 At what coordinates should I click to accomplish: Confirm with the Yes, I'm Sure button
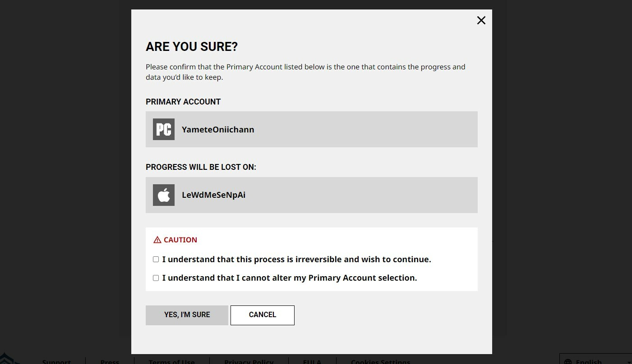pyautogui.click(x=187, y=315)
